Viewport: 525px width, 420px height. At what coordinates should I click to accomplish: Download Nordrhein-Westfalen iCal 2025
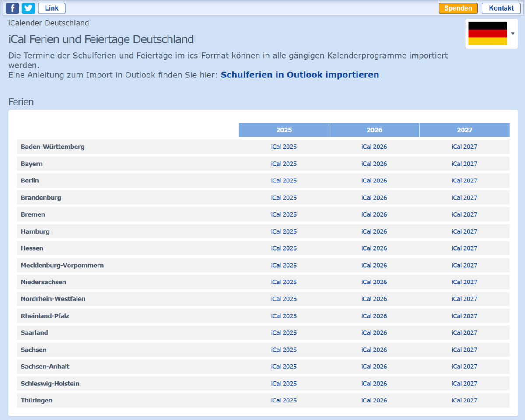284,299
